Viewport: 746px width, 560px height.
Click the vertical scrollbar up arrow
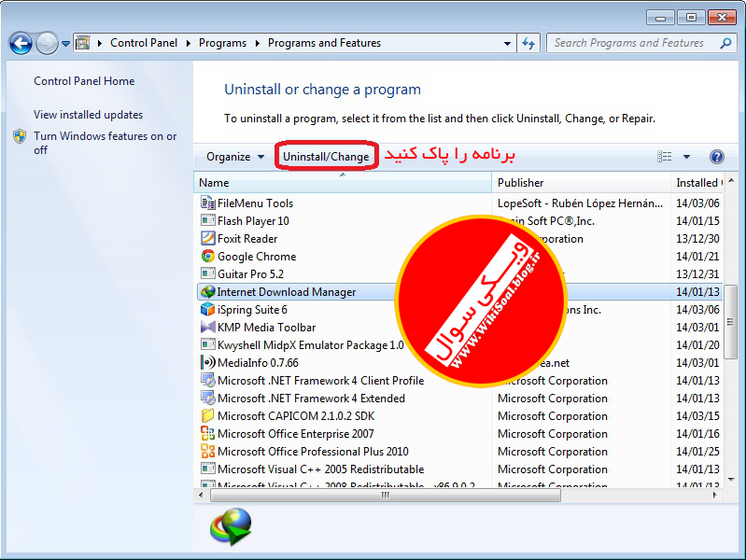click(731, 180)
